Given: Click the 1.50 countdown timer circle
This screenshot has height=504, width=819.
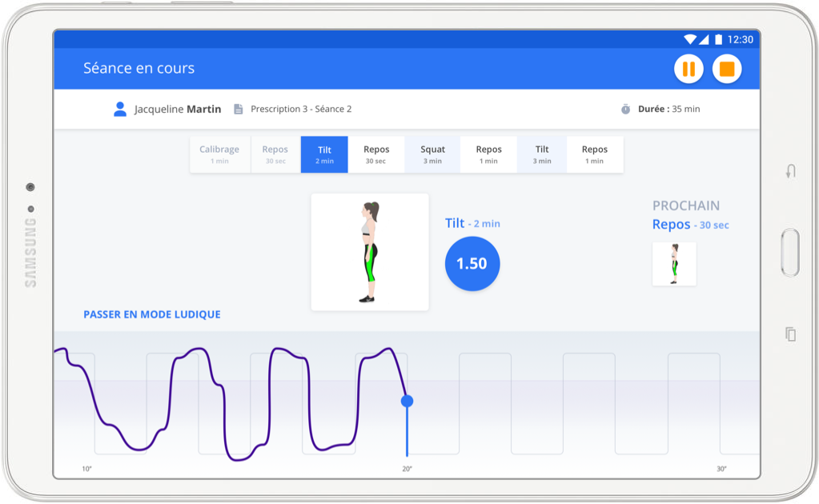Looking at the screenshot, I should 472,263.
